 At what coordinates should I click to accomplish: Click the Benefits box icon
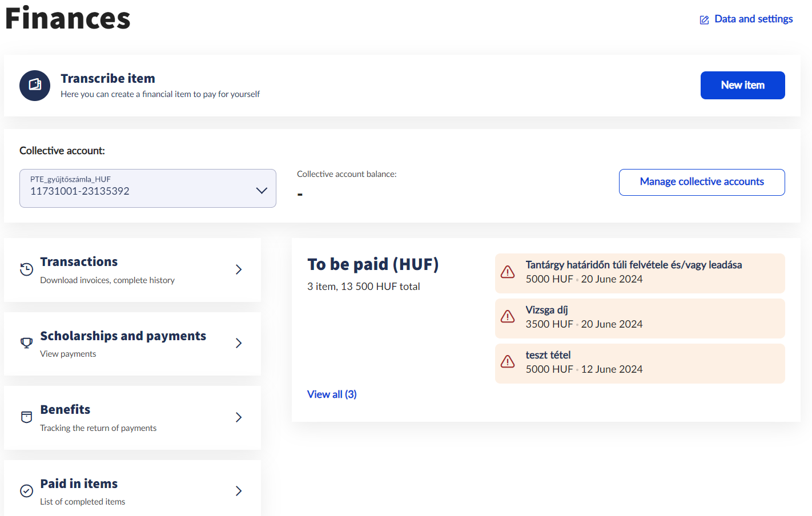click(26, 417)
